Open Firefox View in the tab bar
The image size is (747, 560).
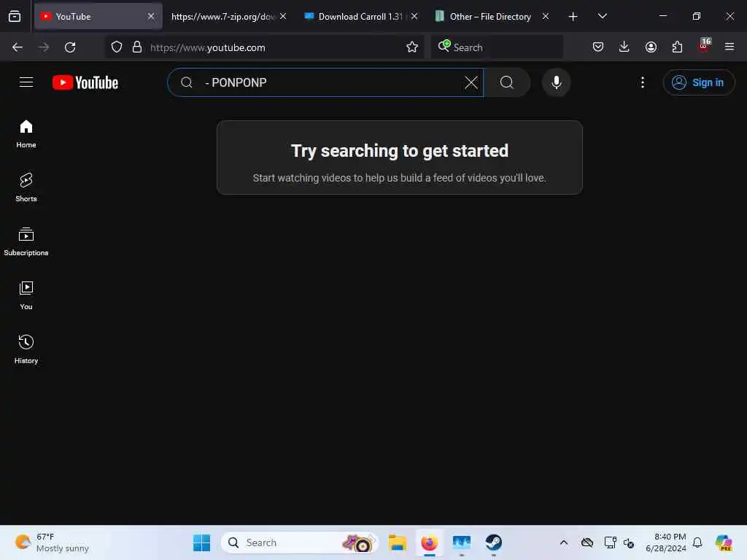15,17
